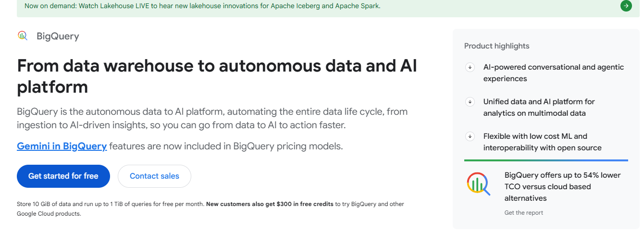Select the AI-powered conversational and agentic experiences item

tap(553, 73)
